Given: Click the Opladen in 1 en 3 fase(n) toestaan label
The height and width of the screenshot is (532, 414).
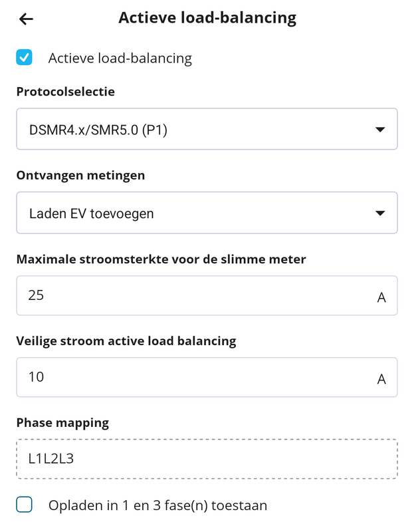Looking at the screenshot, I should (157, 505).
